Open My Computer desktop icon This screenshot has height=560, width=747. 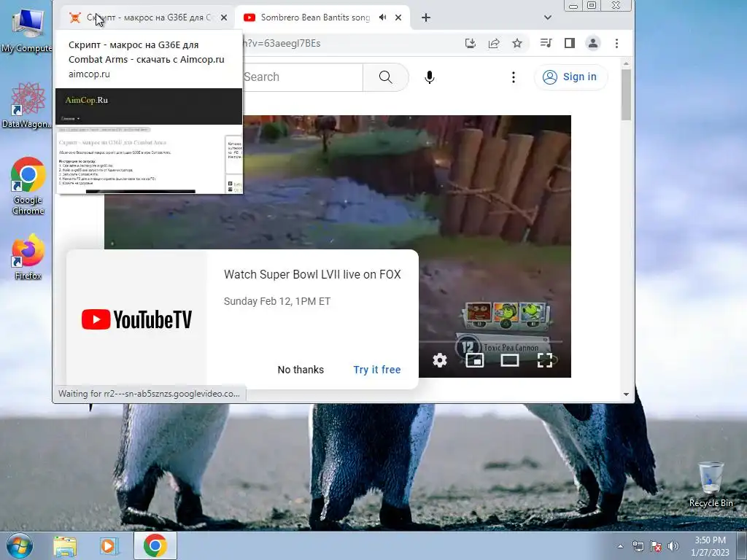[x=27, y=31]
